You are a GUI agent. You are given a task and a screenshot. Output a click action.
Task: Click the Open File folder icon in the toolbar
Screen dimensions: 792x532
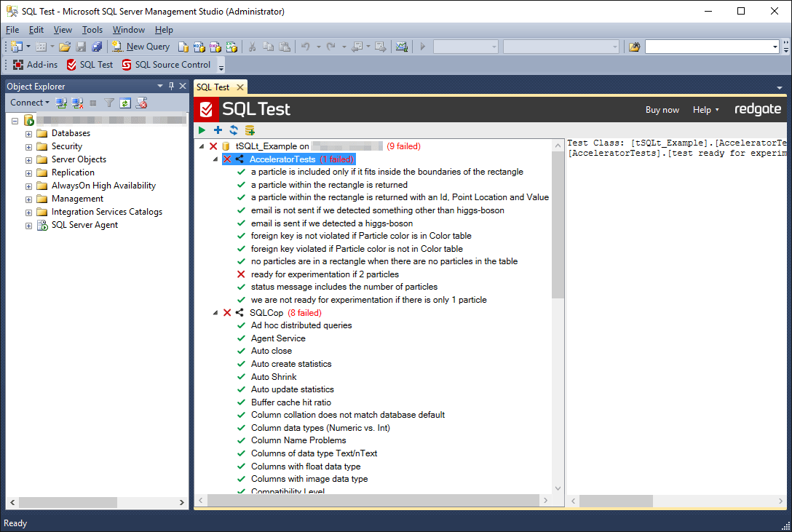pos(64,47)
